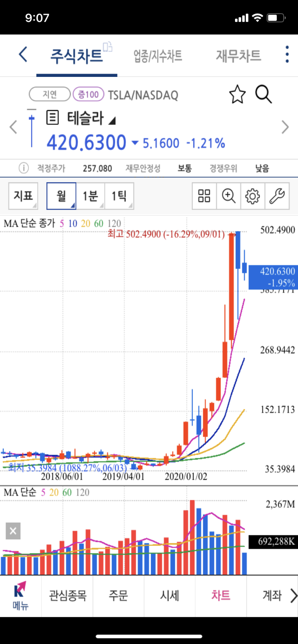Open chart settings gear

click(253, 196)
